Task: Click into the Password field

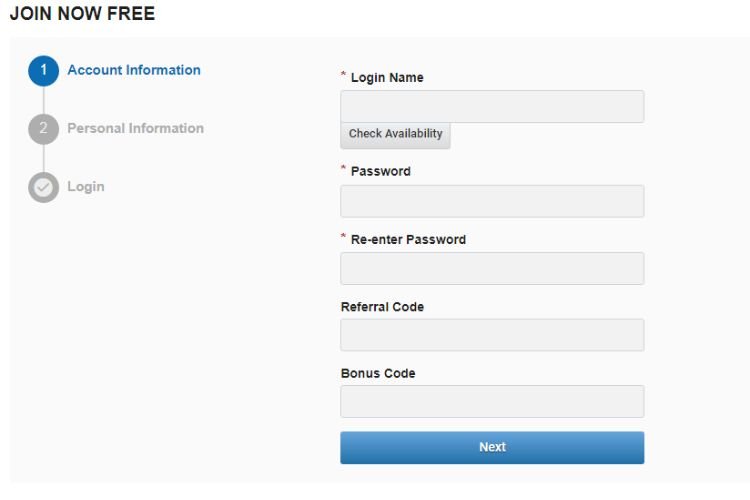Action: pos(492,201)
